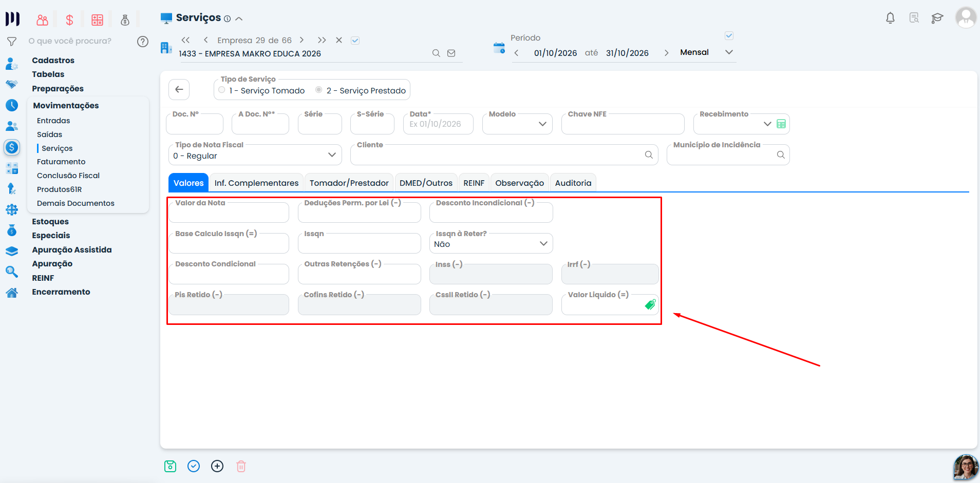Open the Tomador/Prestador tab
This screenshot has width=980, height=483.
coord(349,183)
